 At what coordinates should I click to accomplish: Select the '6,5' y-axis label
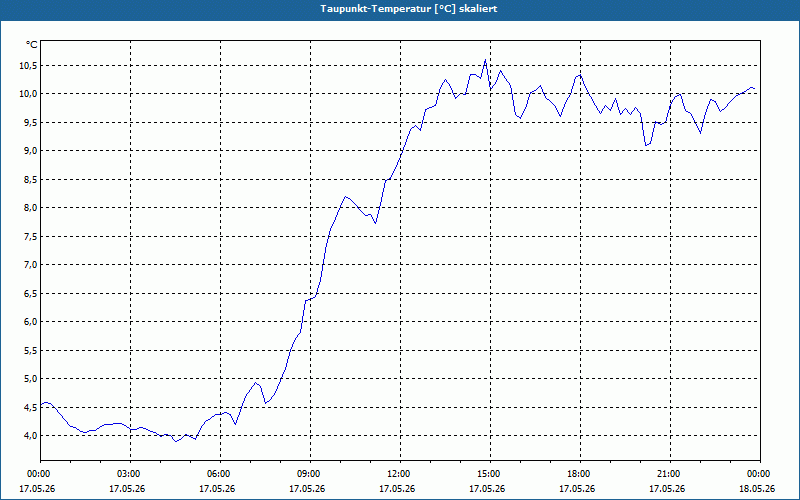coord(31,293)
